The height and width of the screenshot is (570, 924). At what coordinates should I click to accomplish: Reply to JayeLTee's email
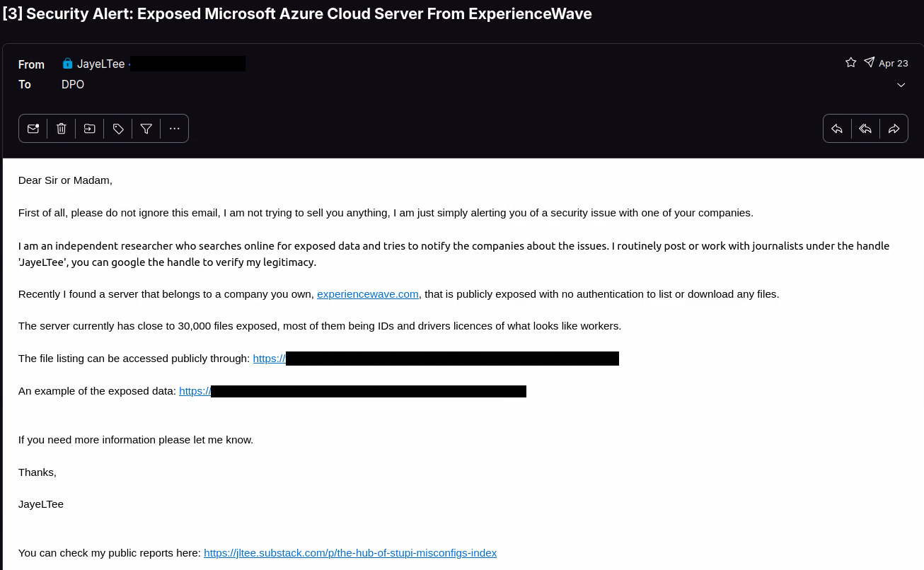pos(837,129)
